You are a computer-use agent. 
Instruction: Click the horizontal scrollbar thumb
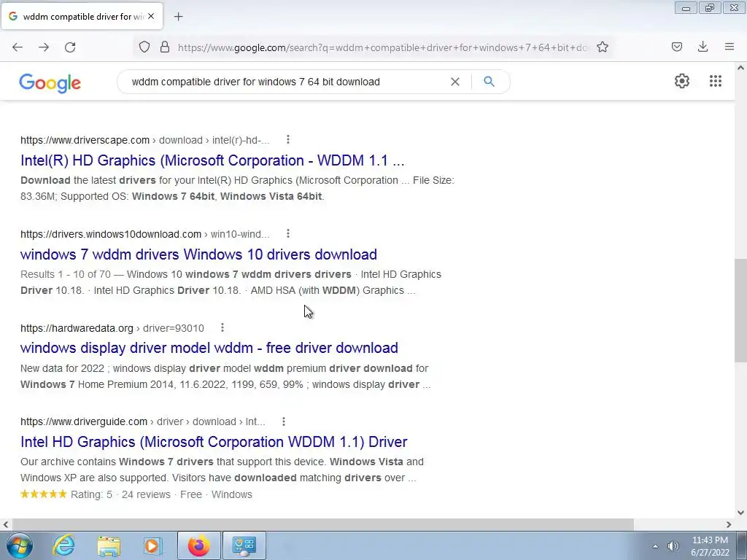pos(322,524)
